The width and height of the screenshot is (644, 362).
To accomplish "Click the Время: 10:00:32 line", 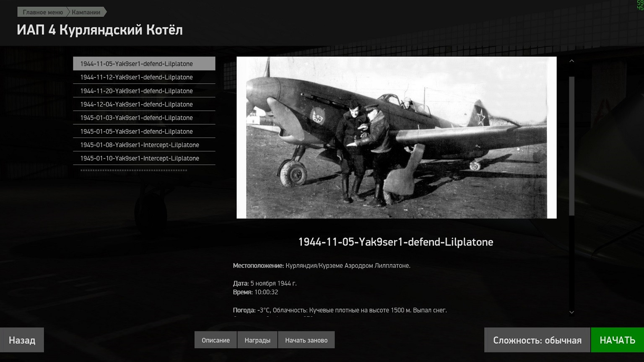I will 255,292.
